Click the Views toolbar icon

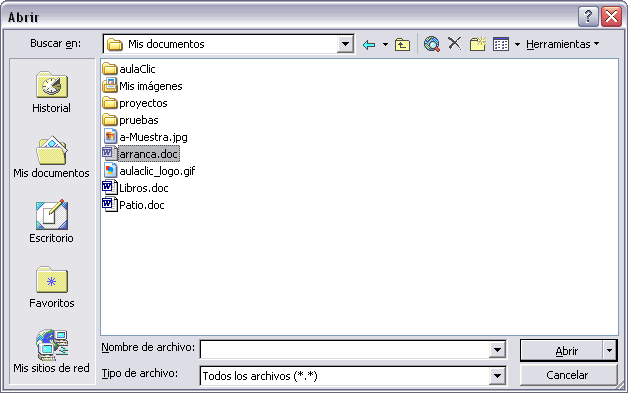[501, 44]
